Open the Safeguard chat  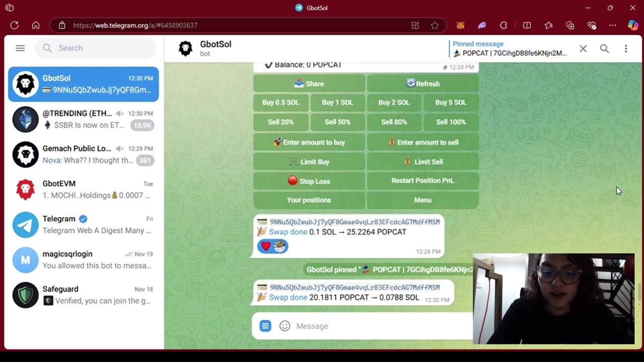tap(84, 295)
